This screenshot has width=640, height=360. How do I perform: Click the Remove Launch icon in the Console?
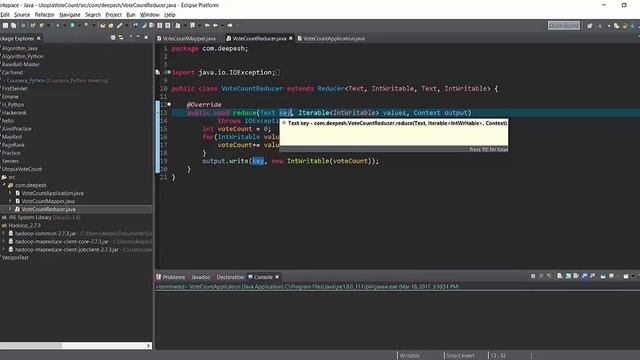coord(541,276)
